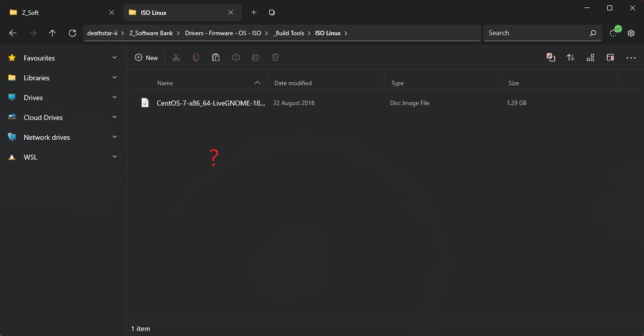Screen dimensions: 644x336
Task: Open the Cloud Drives sidebar label
Action: (x=43, y=117)
